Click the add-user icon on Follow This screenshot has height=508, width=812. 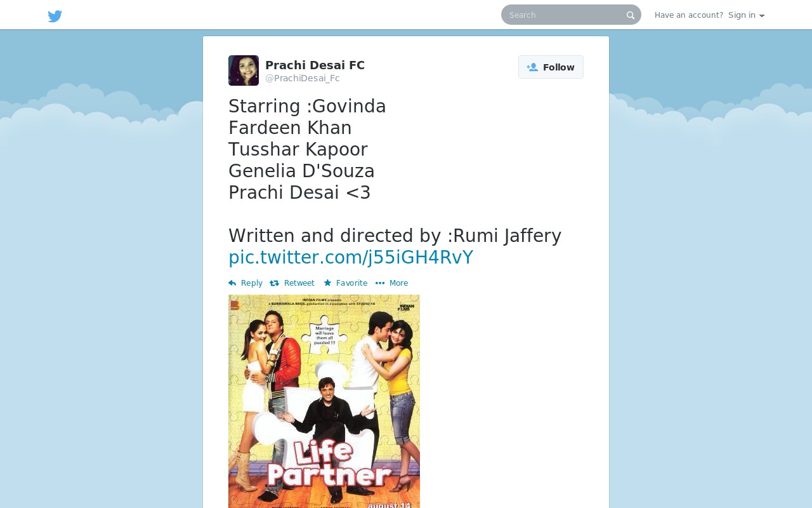coord(532,67)
